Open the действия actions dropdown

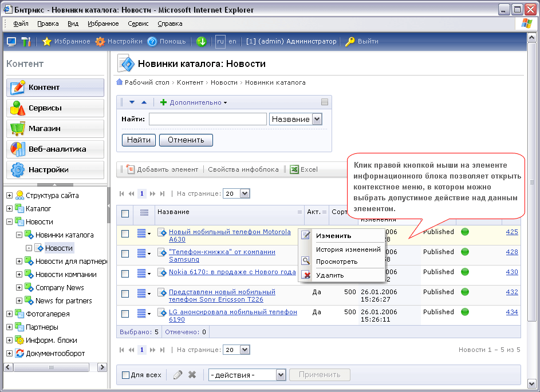pyautogui.click(x=247, y=375)
